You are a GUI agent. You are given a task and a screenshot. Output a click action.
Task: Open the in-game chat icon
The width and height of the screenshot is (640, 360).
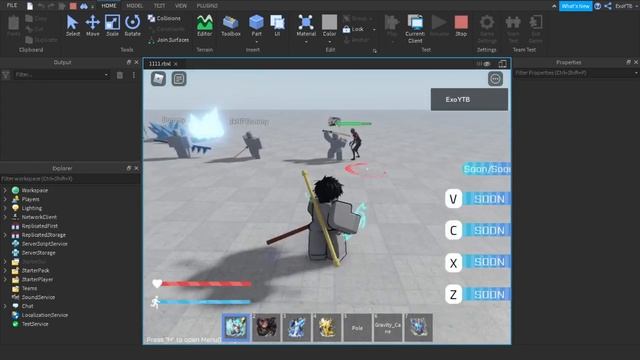coord(179,79)
